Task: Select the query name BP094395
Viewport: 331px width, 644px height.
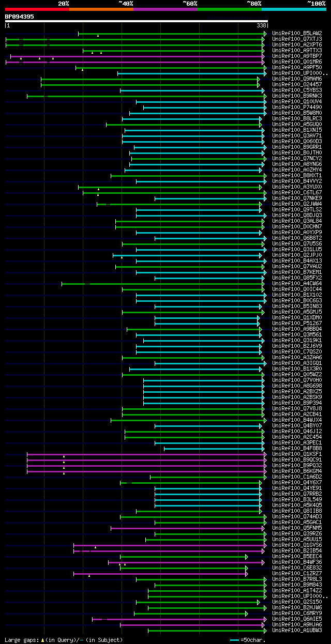Action: 20,17
